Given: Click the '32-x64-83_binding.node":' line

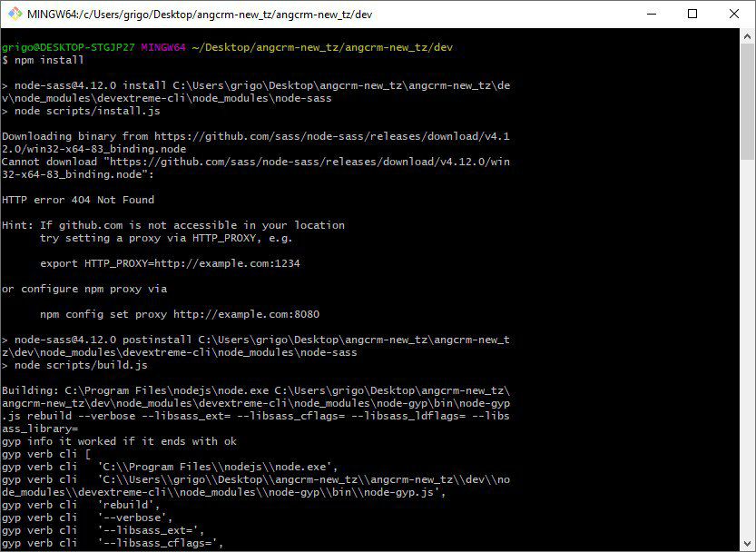Looking at the screenshot, I should tap(78, 174).
